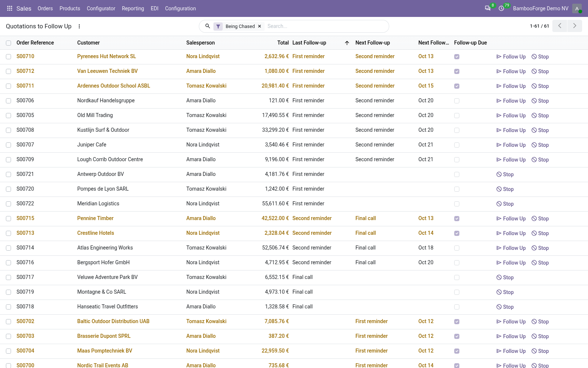
Task: Open the user avatar menu
Action: (577, 8)
